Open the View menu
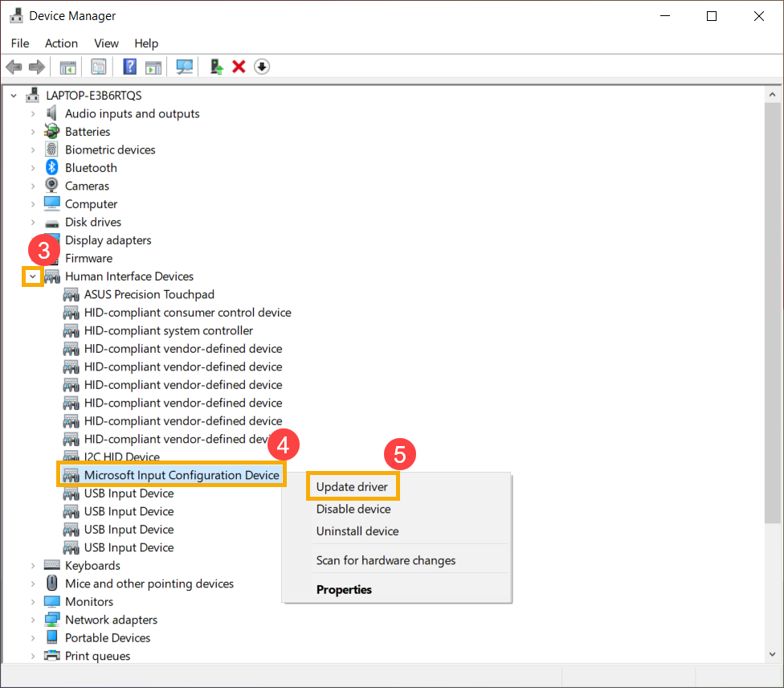Image resolution: width=784 pixels, height=688 pixels. click(x=106, y=43)
